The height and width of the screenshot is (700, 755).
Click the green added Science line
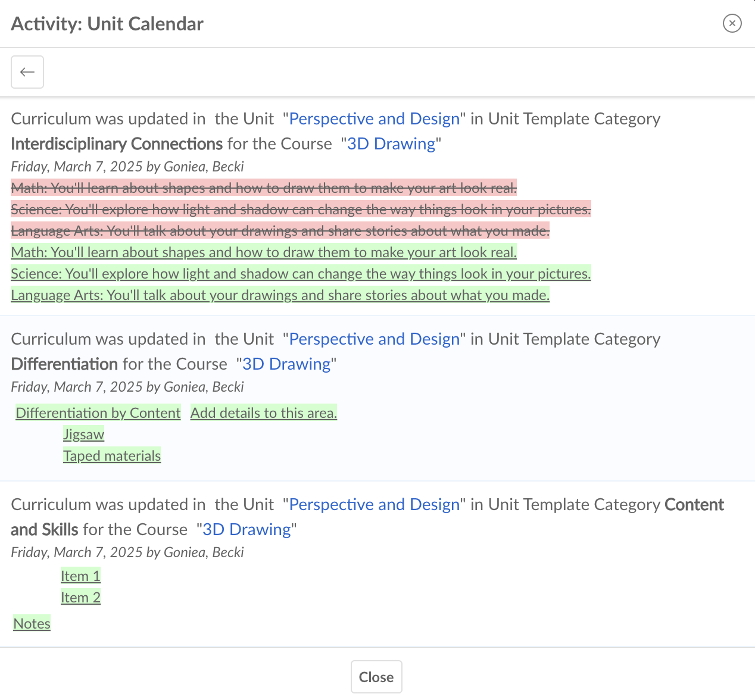point(301,274)
